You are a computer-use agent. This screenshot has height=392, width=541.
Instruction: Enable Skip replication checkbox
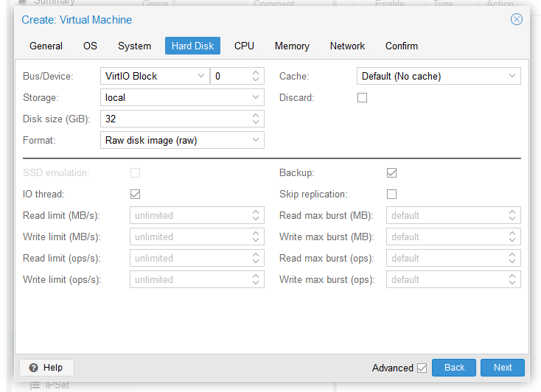click(x=391, y=195)
